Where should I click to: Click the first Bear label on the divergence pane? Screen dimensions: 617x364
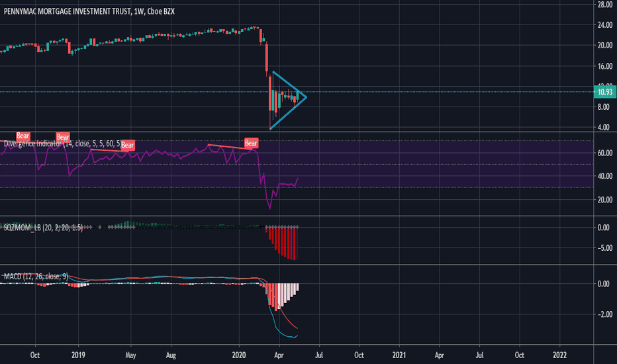coord(23,136)
